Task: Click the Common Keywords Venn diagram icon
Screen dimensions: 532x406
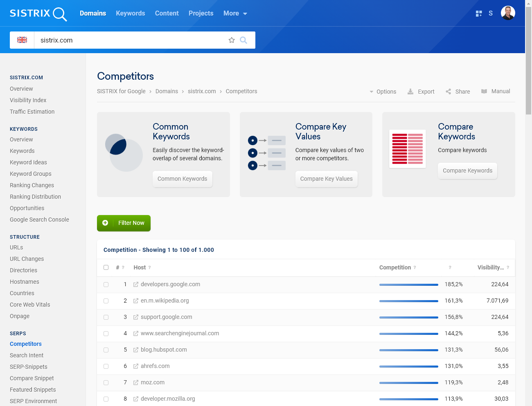Action: 124,153
